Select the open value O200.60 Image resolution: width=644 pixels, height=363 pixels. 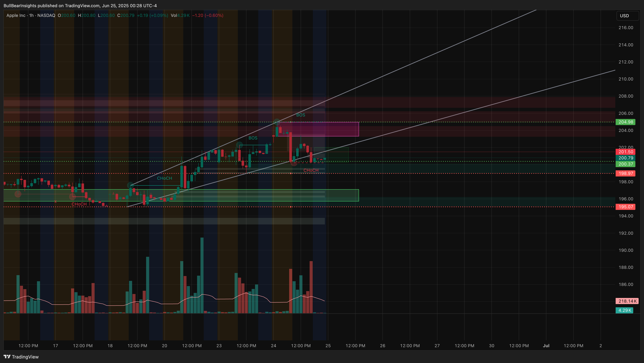coord(66,15)
